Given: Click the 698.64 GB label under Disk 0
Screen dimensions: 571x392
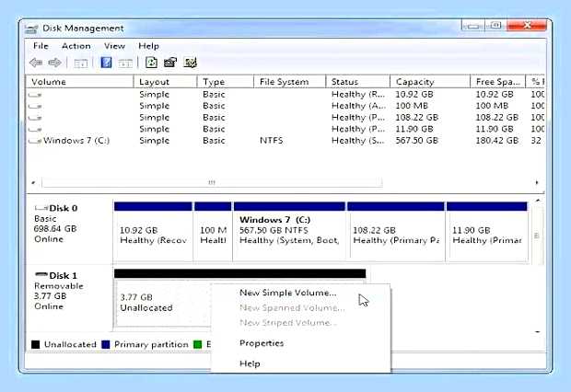Looking at the screenshot, I should pyautogui.click(x=55, y=229).
